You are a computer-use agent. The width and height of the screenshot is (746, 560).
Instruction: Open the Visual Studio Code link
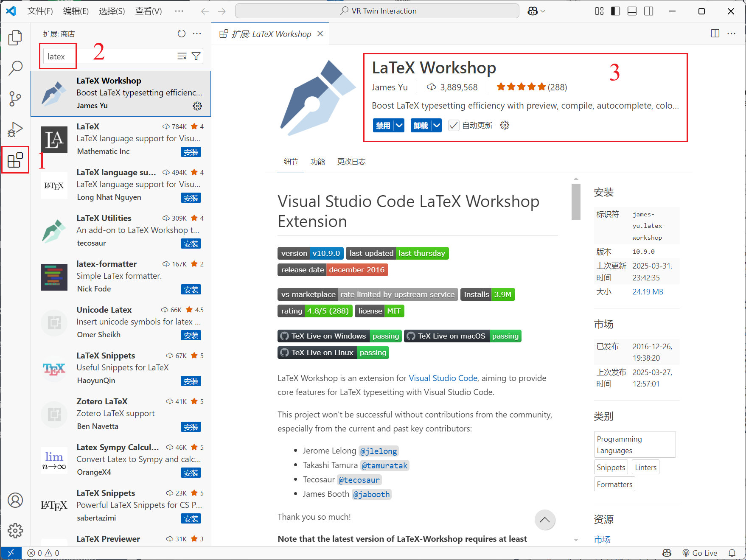pyautogui.click(x=443, y=378)
